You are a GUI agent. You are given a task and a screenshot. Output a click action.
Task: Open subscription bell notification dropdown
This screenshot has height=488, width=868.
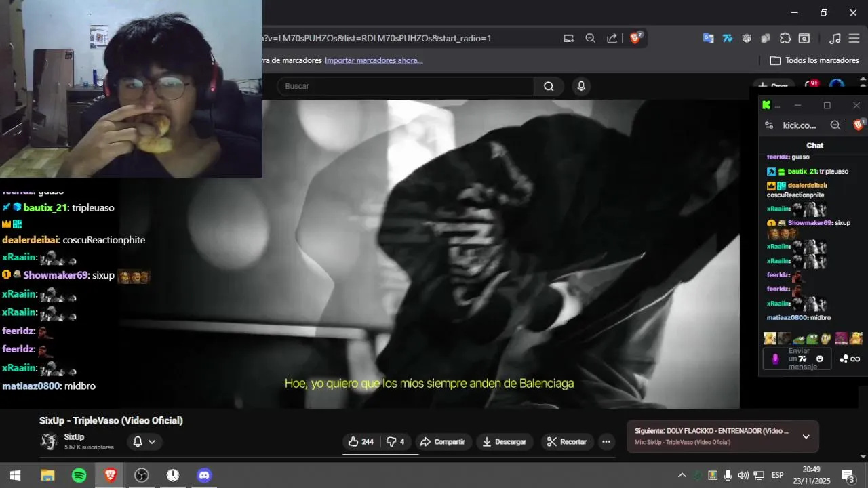[x=144, y=442]
